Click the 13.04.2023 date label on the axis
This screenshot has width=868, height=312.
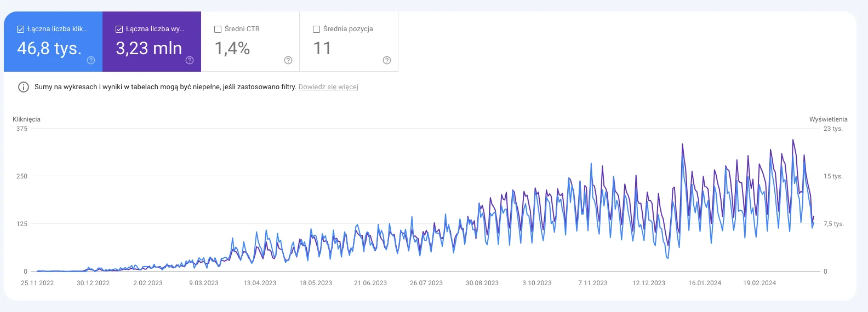pyautogui.click(x=260, y=283)
